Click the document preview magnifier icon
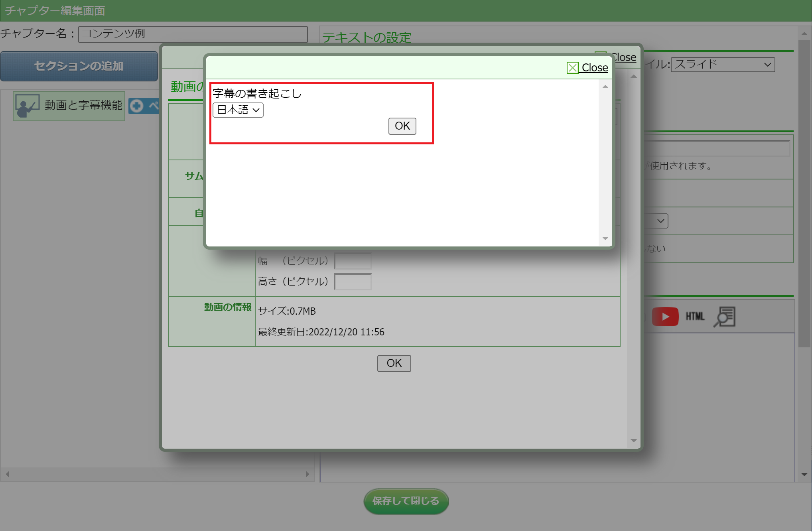 point(724,317)
